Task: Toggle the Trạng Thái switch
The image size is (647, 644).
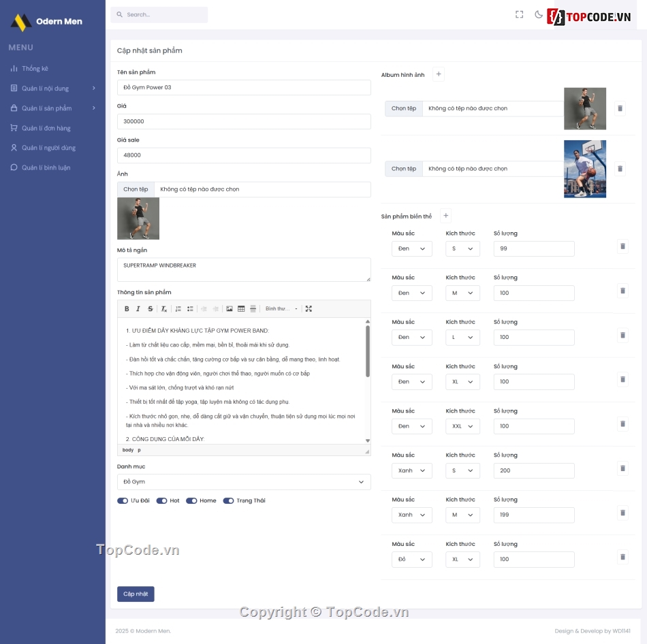Action: pos(228,501)
